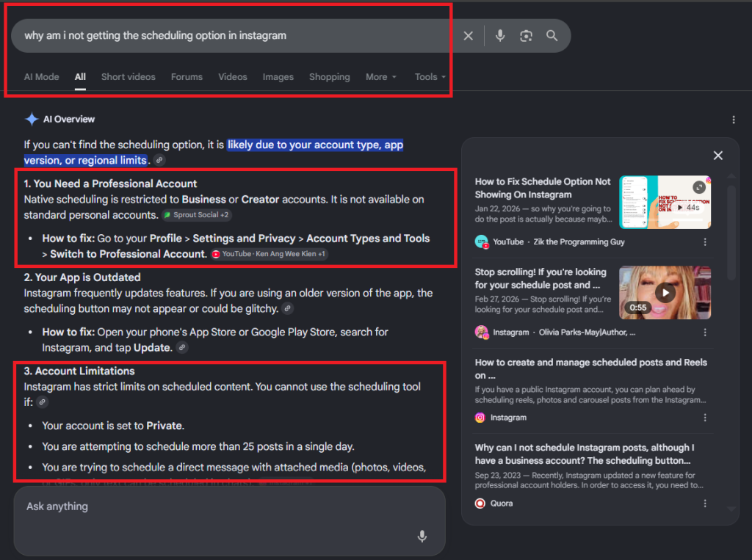752x560 pixels.
Task: Open 'How to create and manage scheduled posts' result
Action: 591,369
